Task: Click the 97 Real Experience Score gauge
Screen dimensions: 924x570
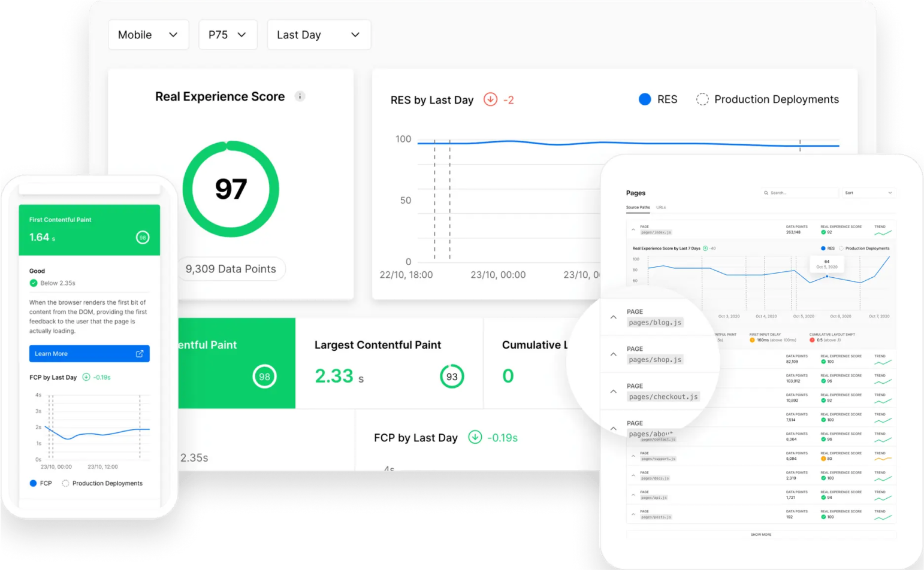Action: pos(231,189)
